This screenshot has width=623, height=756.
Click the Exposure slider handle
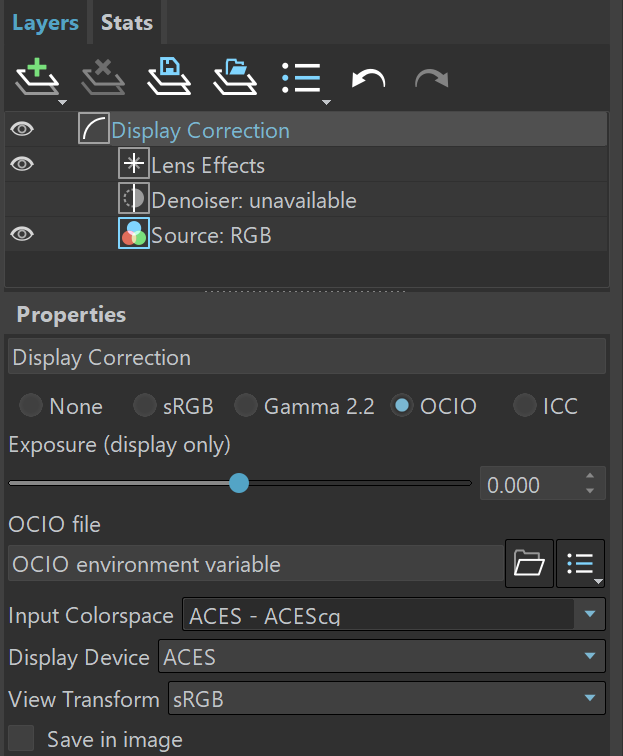coord(239,483)
